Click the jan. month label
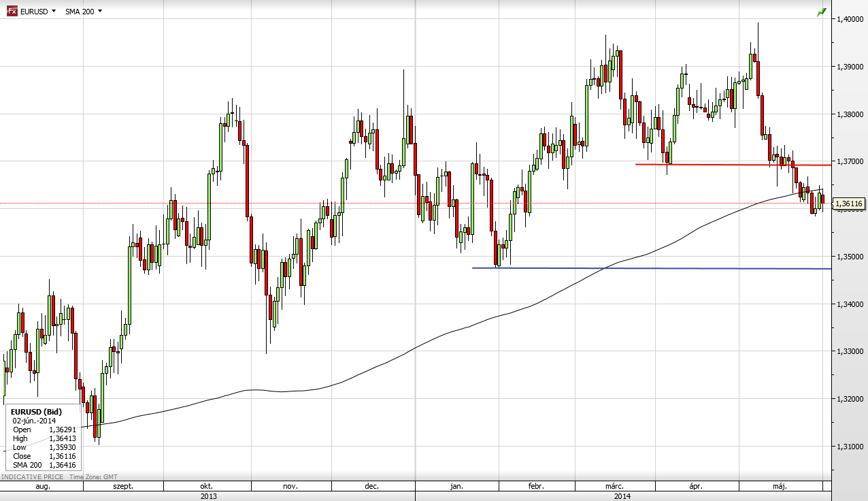Image resolution: width=868 pixels, height=501 pixels. pyautogui.click(x=456, y=487)
